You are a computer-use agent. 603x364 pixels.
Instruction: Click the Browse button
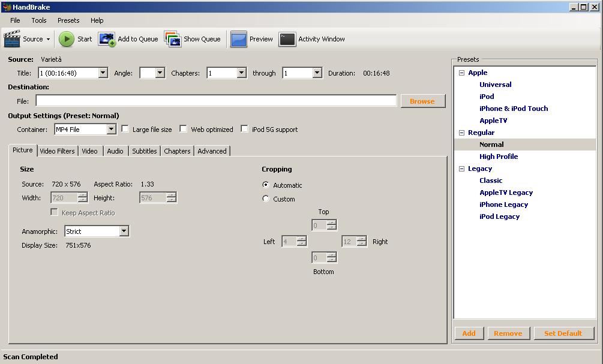[422, 101]
